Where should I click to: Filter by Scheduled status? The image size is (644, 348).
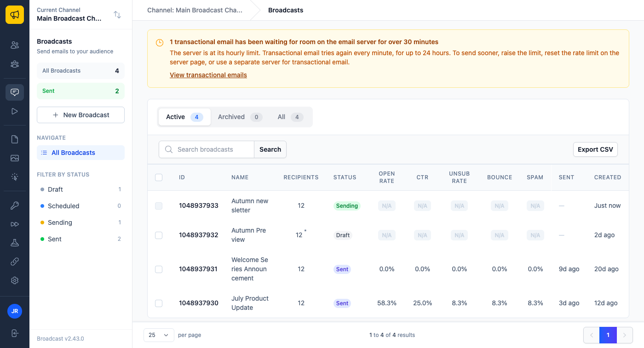pyautogui.click(x=80, y=206)
